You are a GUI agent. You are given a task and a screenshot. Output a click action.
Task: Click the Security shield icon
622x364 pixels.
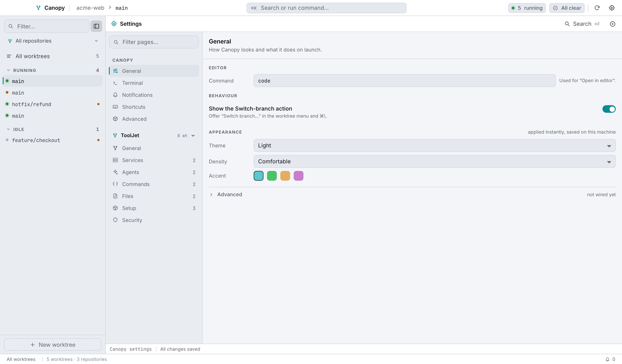pyautogui.click(x=115, y=220)
